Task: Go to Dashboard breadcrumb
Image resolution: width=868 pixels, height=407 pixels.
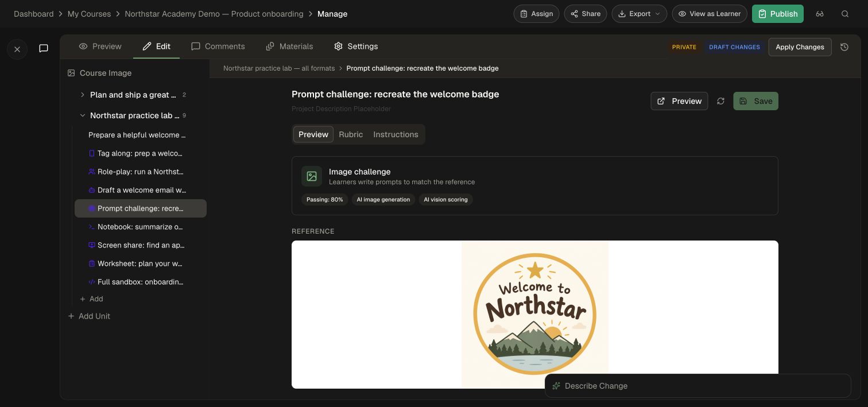Action: [x=34, y=14]
